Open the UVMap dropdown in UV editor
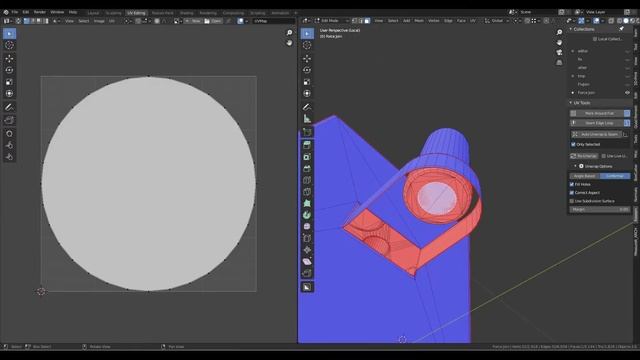Screen dimensions: 640x360 click(273, 21)
